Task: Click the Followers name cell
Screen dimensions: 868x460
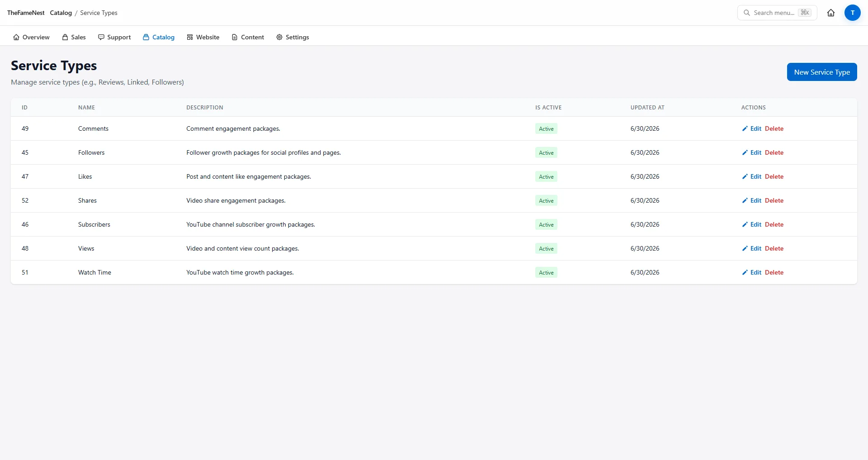Action: click(91, 152)
